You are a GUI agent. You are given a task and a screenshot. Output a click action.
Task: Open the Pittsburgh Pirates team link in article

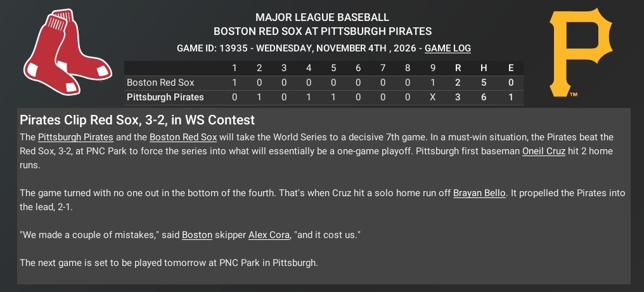point(75,137)
